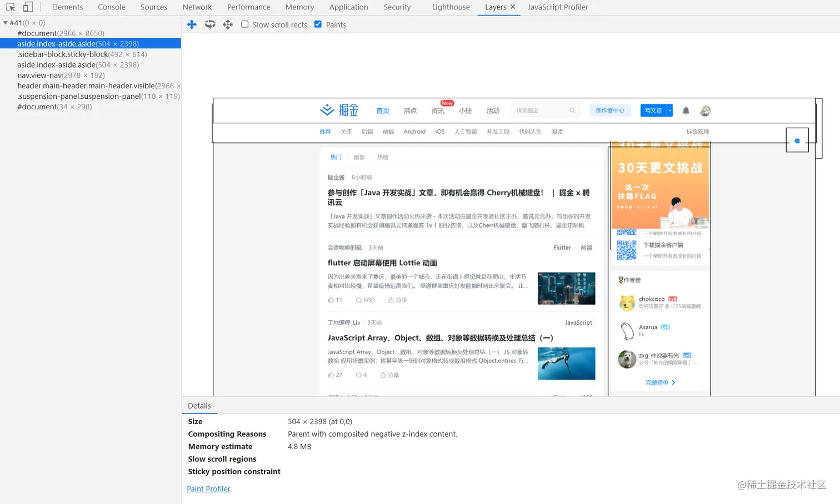
Task: Close the Layers tab
Action: point(513,7)
